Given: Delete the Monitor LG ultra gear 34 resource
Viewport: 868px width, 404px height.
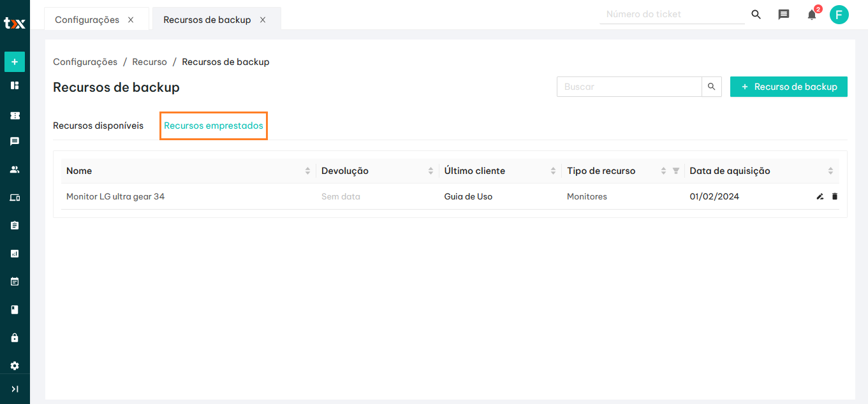Looking at the screenshot, I should [x=835, y=197].
